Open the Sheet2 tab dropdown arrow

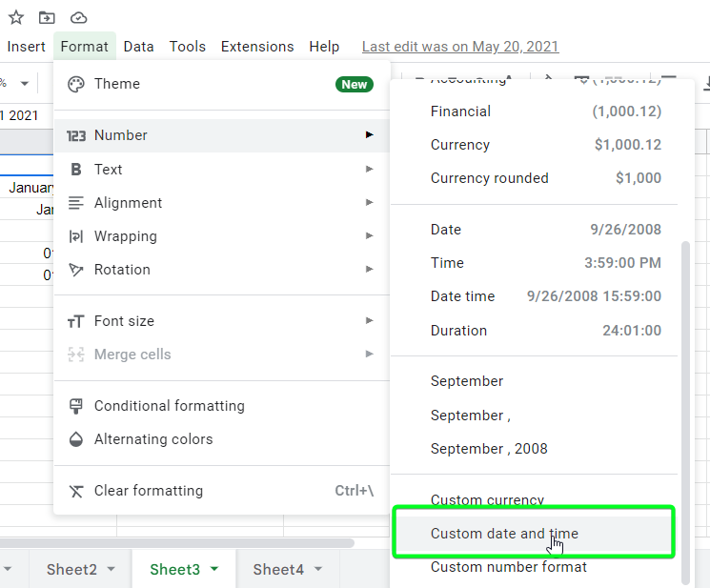coord(112,570)
